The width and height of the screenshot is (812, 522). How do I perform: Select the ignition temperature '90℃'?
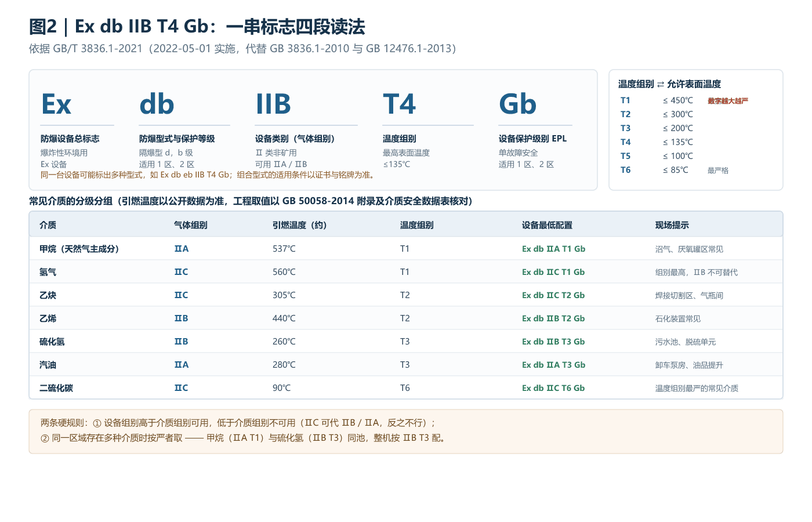282,388
